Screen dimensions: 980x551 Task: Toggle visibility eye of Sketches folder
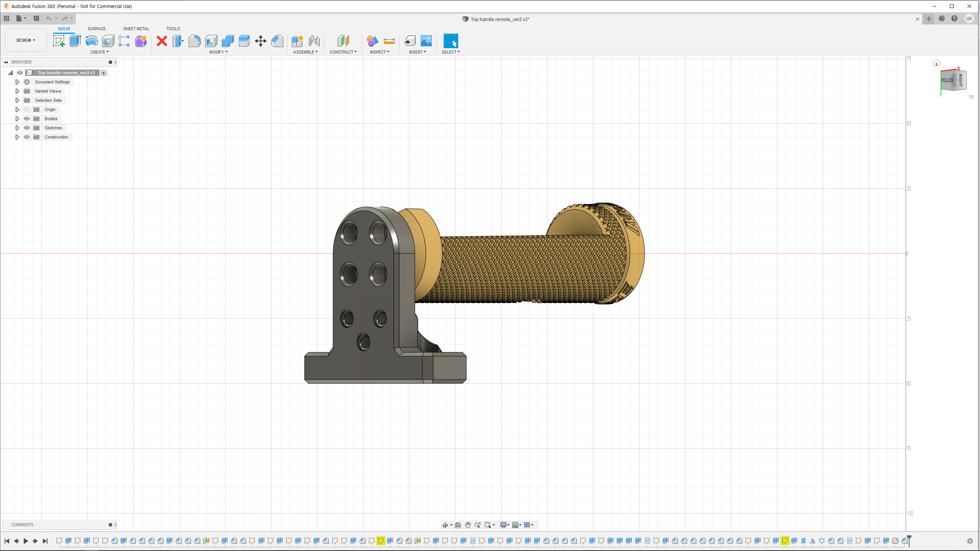(x=27, y=128)
